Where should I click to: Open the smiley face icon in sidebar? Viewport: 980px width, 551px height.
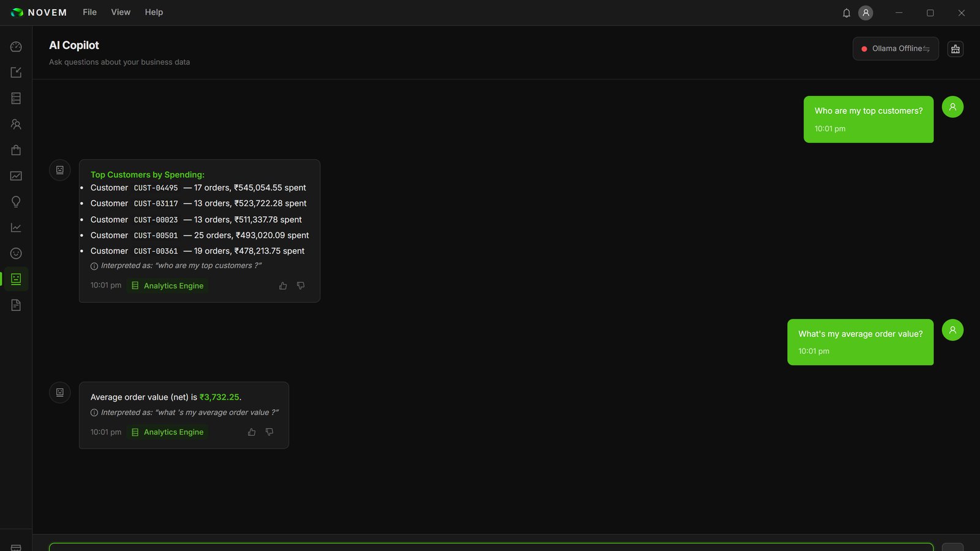coord(16,253)
